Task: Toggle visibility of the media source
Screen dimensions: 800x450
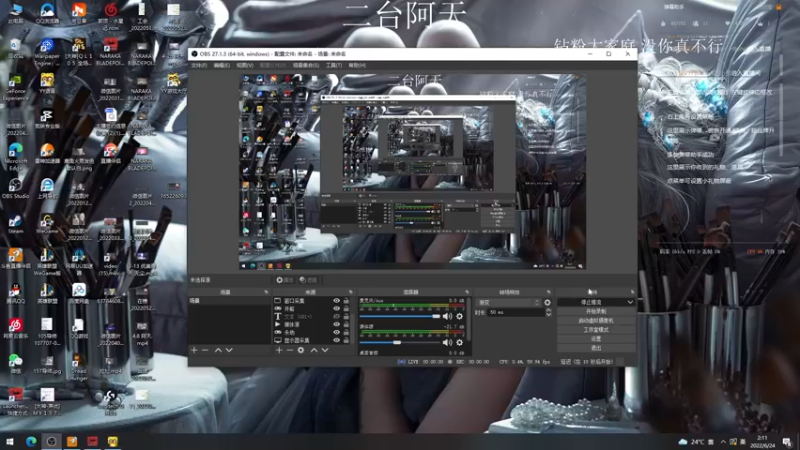Action: click(336, 324)
